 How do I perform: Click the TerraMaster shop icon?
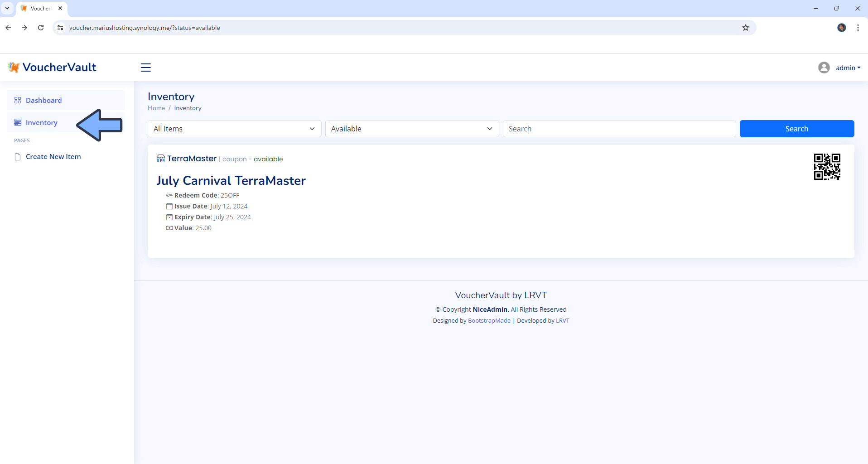point(161,159)
